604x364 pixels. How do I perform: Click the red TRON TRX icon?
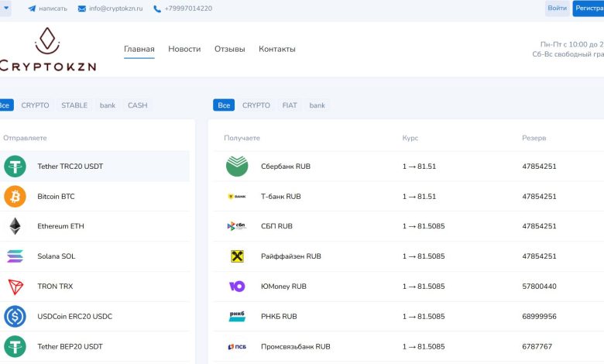point(15,287)
